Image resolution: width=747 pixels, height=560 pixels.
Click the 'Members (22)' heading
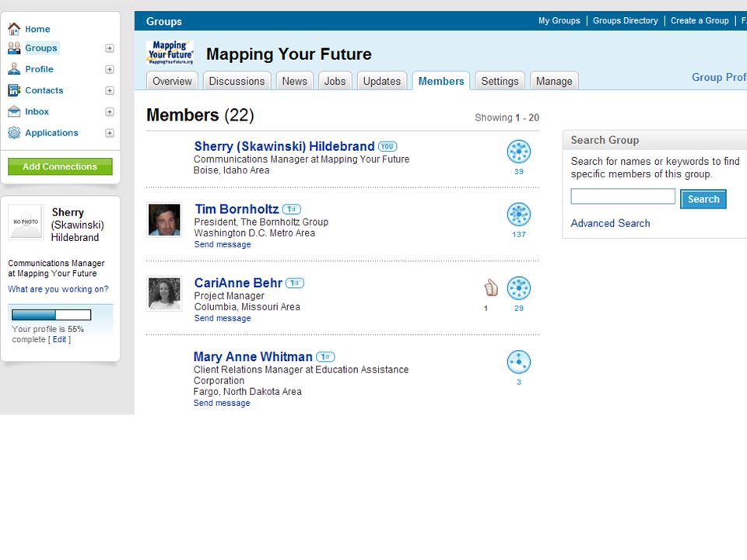(200, 115)
